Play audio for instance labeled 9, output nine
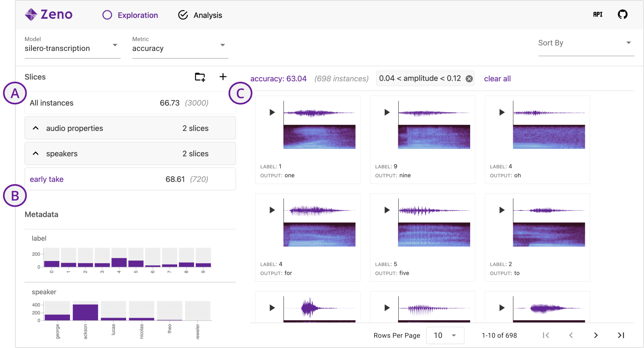644x348 pixels. (x=387, y=112)
